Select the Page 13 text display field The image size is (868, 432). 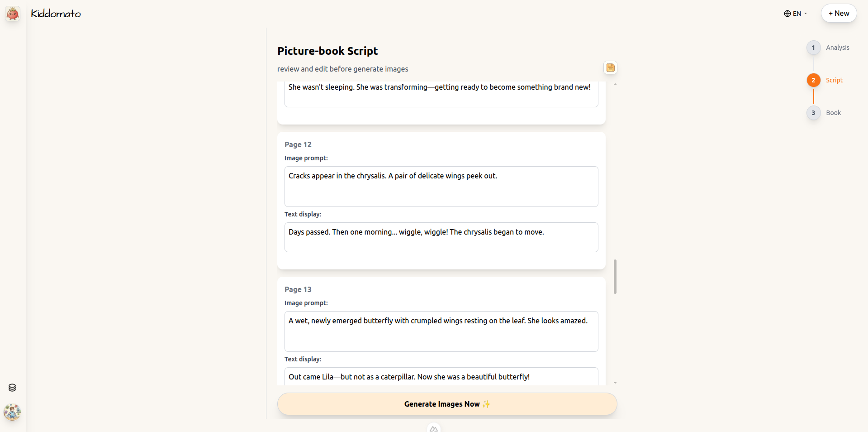(441, 376)
